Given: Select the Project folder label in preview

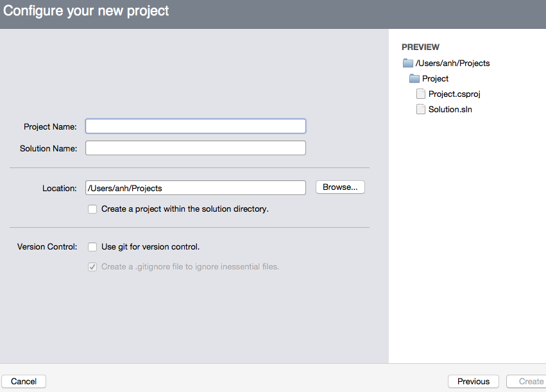Looking at the screenshot, I should [x=435, y=78].
